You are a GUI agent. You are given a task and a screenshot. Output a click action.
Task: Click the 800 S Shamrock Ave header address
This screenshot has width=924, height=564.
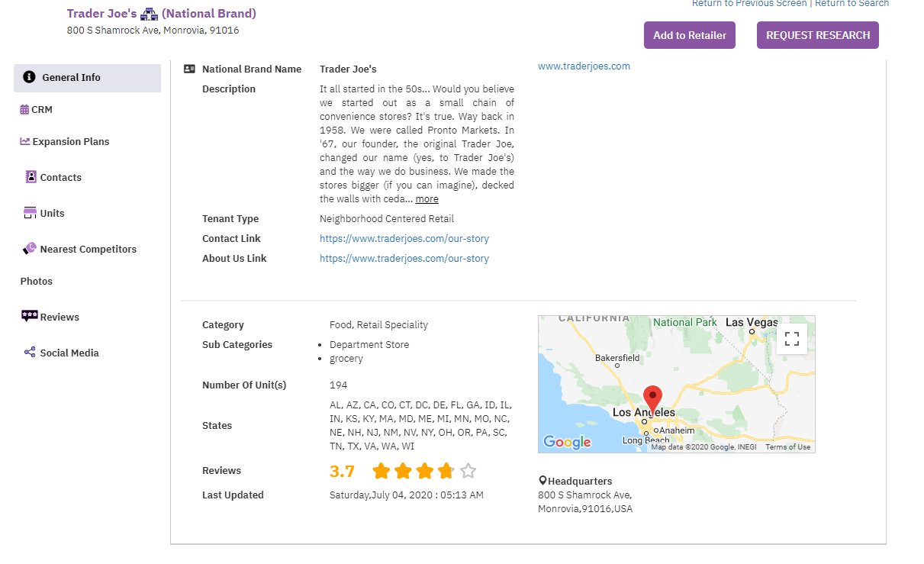tap(153, 30)
